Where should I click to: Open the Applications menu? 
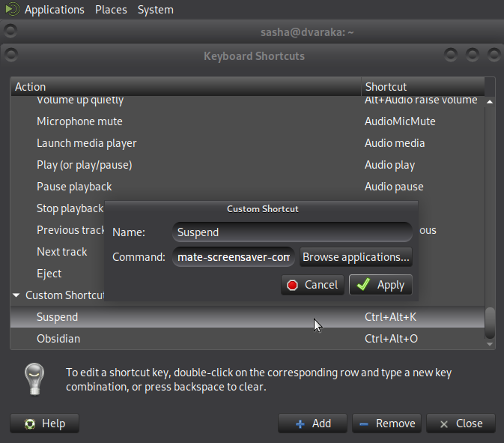click(x=55, y=10)
